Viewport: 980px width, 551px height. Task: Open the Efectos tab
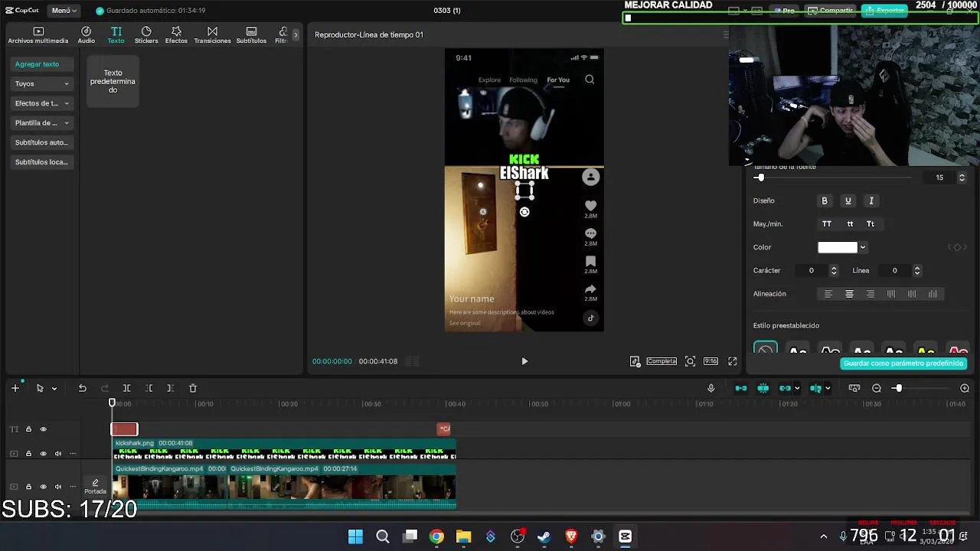click(x=176, y=35)
